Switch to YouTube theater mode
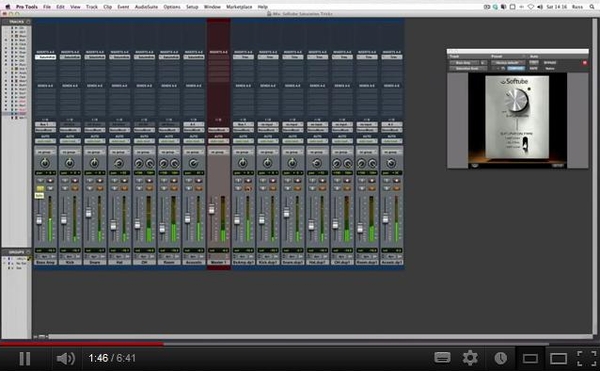600x371 pixels. tap(558, 358)
